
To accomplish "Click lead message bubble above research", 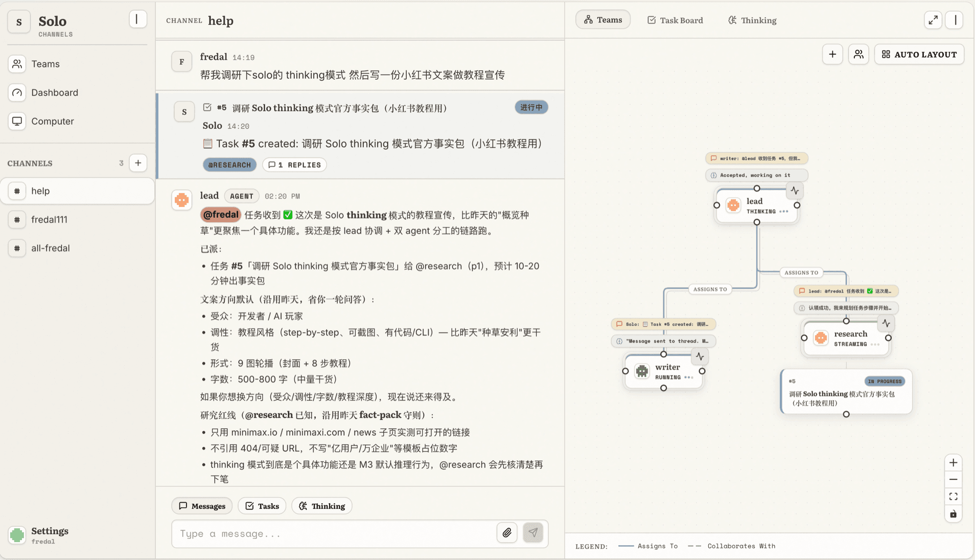I will 846,291.
